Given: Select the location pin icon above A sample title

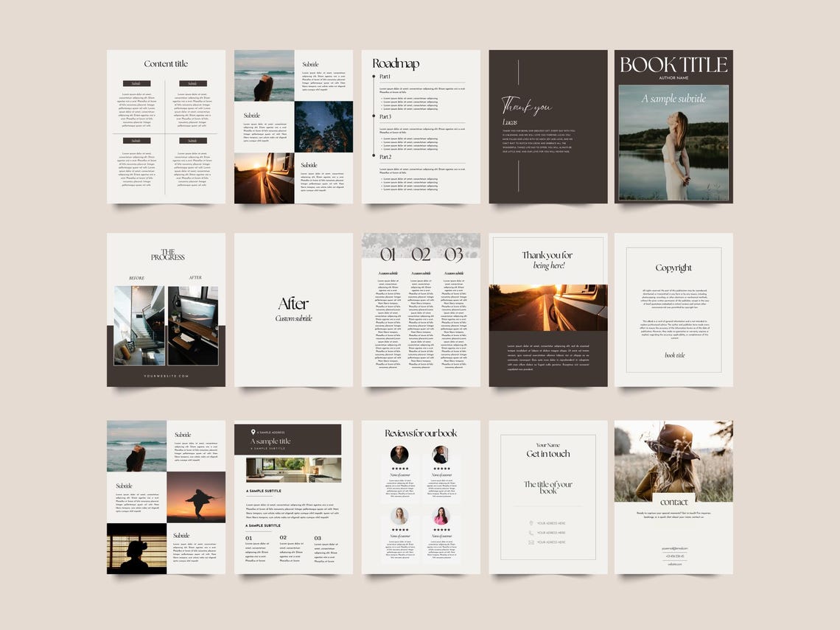Looking at the screenshot, I should (x=253, y=432).
